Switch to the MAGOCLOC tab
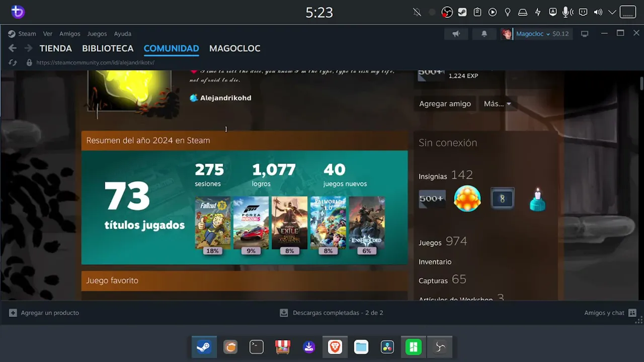The height and width of the screenshot is (362, 644). pyautogui.click(x=235, y=48)
